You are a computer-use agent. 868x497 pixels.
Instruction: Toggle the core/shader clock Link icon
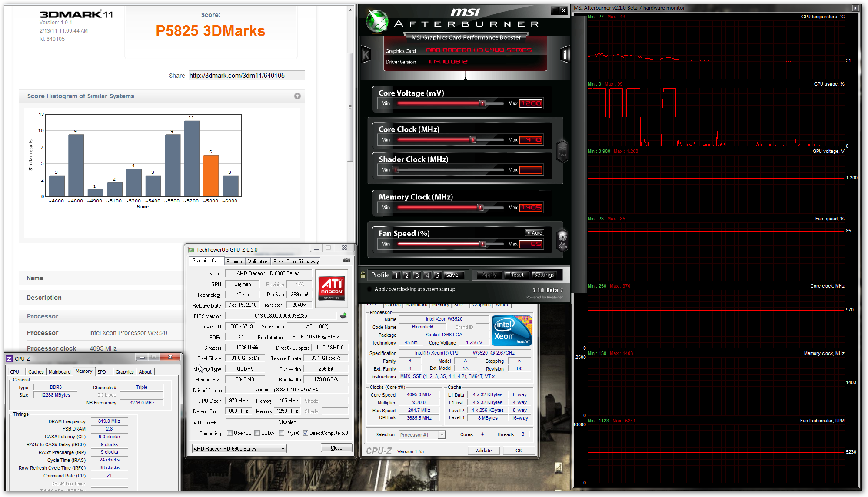tap(562, 152)
